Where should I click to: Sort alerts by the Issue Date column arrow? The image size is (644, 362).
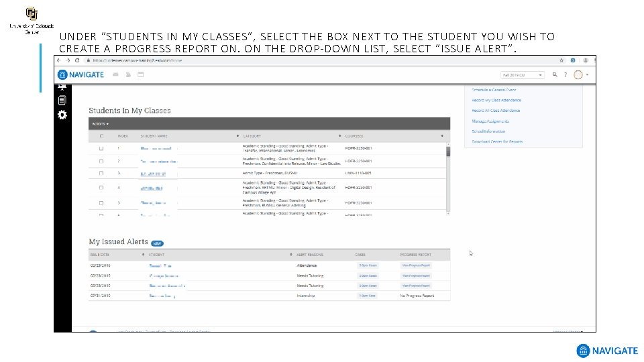point(143,255)
